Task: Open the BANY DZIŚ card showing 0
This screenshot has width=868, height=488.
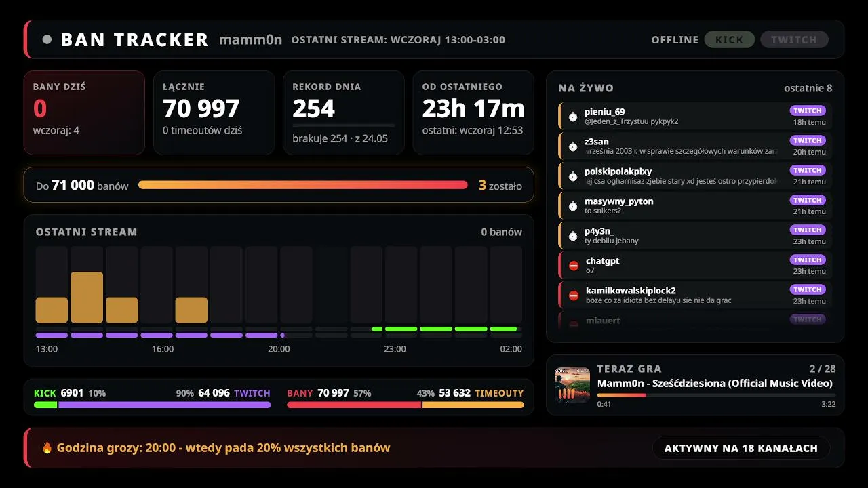Action: [84, 113]
